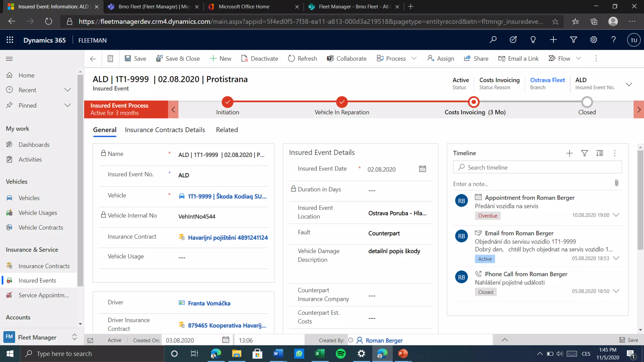This screenshot has width=644, height=362.
Task: Click the Search timeline field
Action: 537,167
